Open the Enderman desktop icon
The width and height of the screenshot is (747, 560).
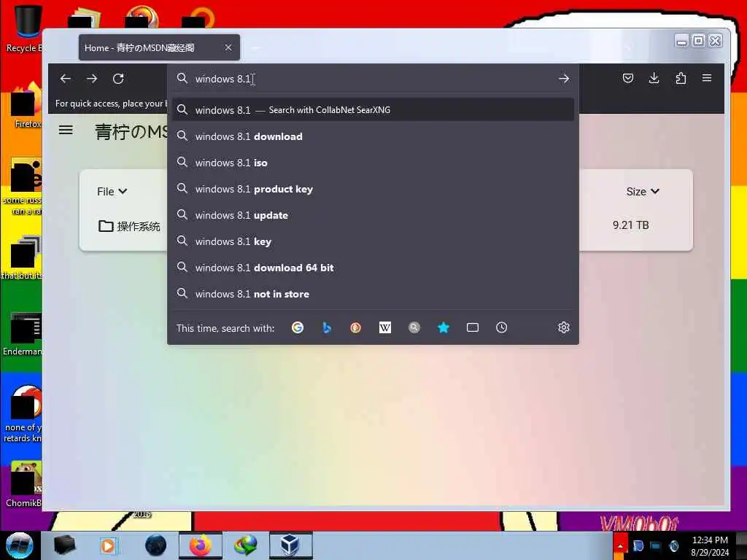(23, 333)
